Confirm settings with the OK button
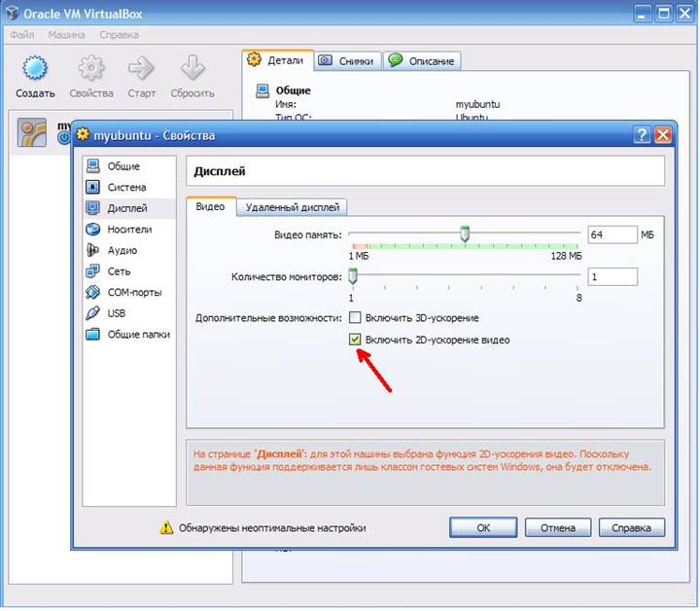 click(x=483, y=528)
